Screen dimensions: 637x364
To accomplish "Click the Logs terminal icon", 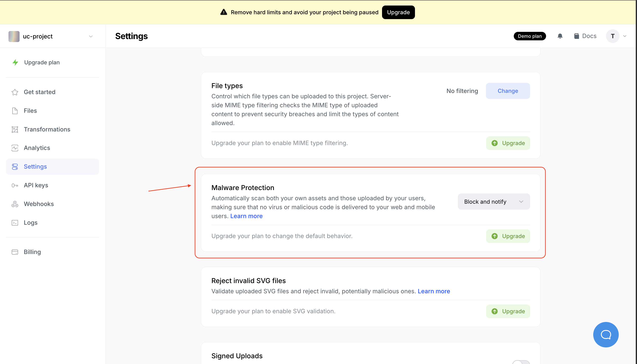I will [x=15, y=223].
